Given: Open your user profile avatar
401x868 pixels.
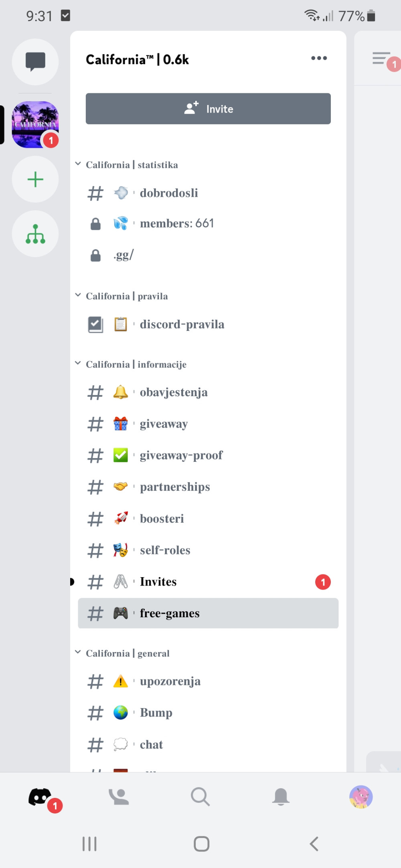Looking at the screenshot, I should [361, 797].
